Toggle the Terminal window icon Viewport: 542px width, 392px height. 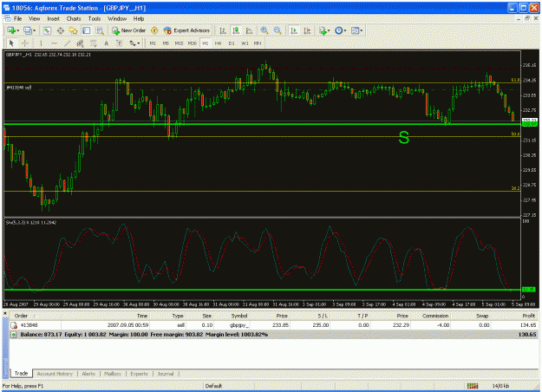point(86,30)
